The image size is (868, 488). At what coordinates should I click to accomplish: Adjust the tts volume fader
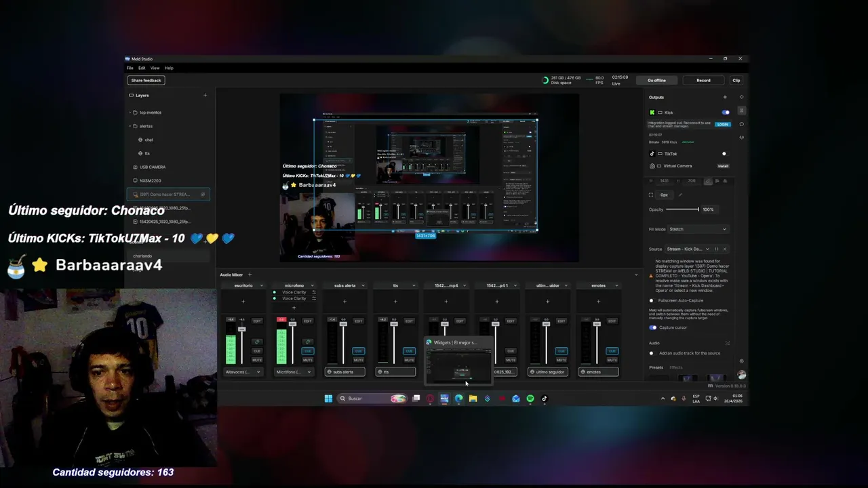pyautogui.click(x=394, y=323)
